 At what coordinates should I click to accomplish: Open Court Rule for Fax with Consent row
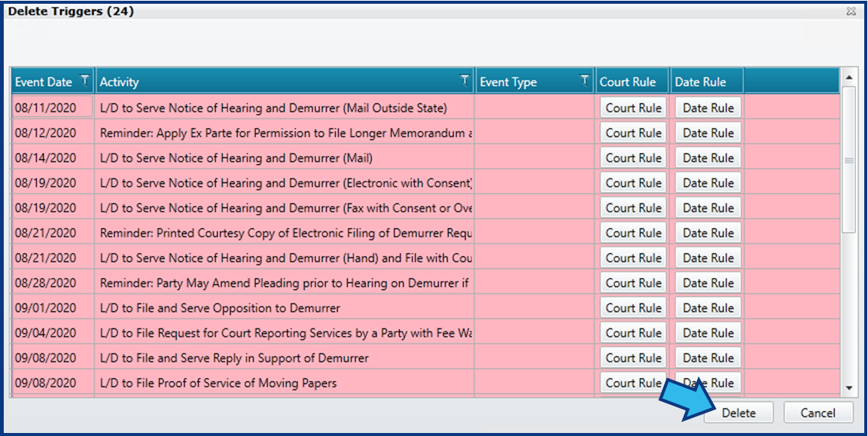[633, 208]
